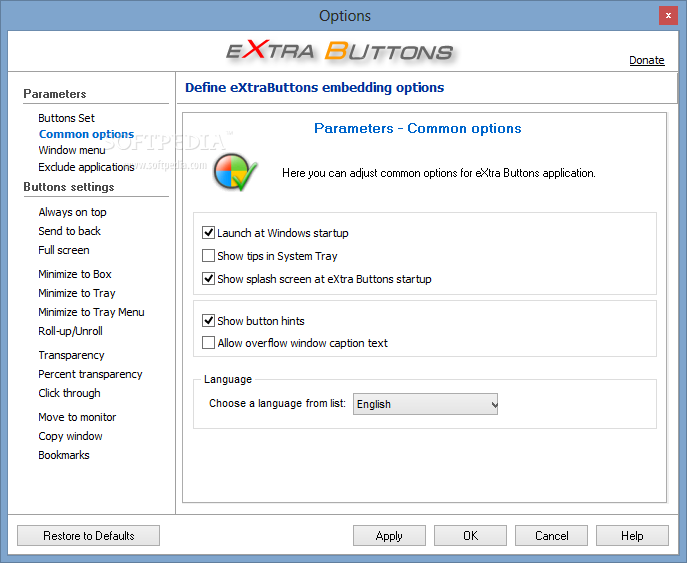Select Roll-up/Unroll in sidebar
Image resolution: width=687 pixels, height=563 pixels.
click(x=71, y=331)
